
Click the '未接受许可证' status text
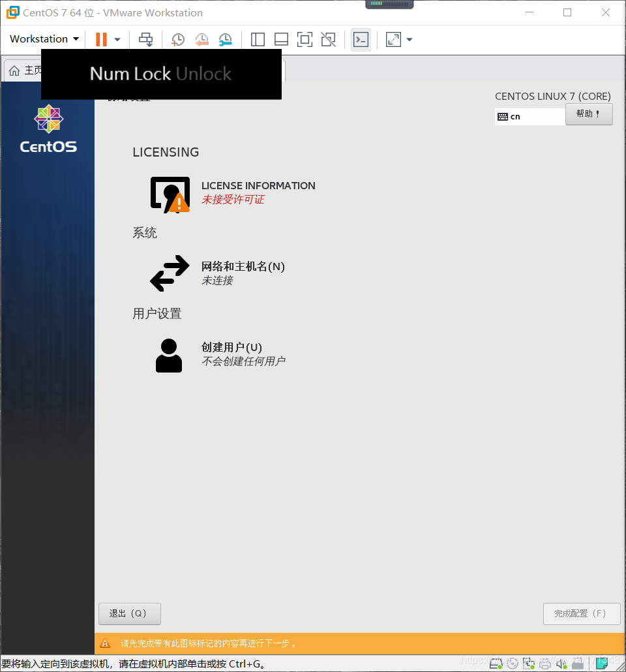coord(233,200)
